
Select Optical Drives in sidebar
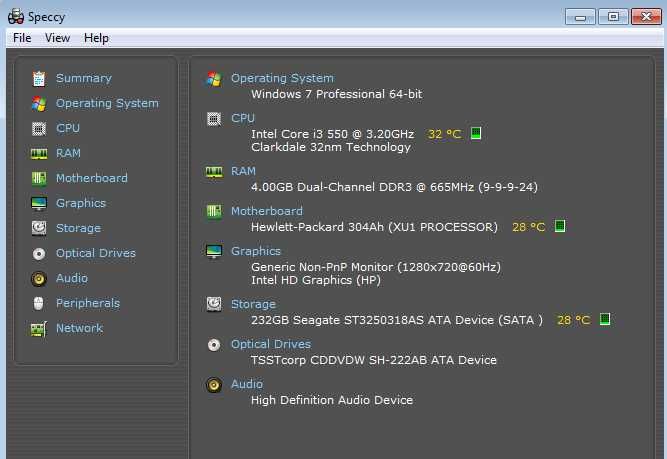click(x=96, y=253)
